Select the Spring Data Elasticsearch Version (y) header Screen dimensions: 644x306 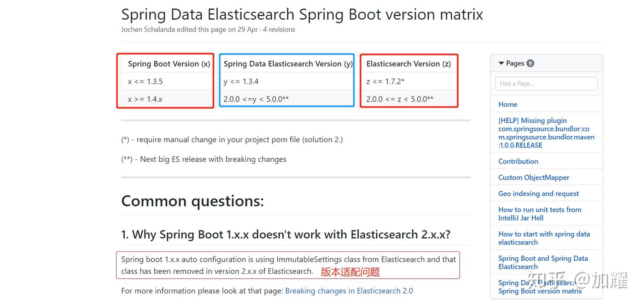coord(287,64)
